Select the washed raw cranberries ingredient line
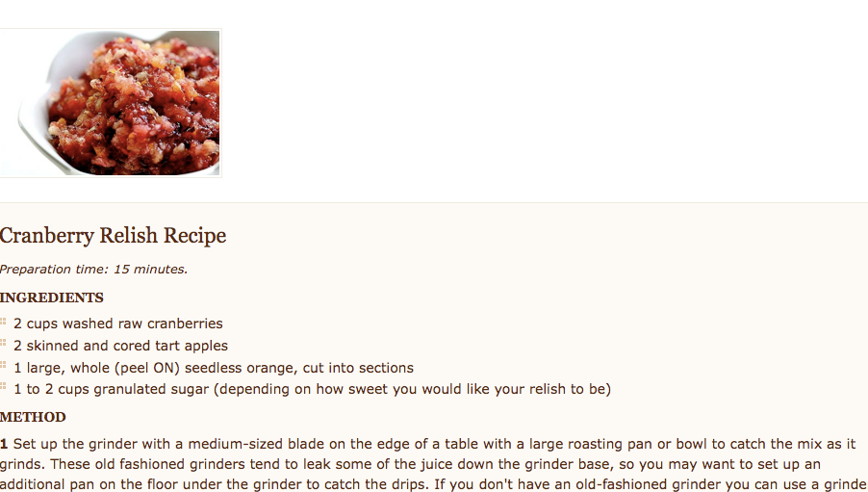868x492 pixels. click(x=118, y=324)
